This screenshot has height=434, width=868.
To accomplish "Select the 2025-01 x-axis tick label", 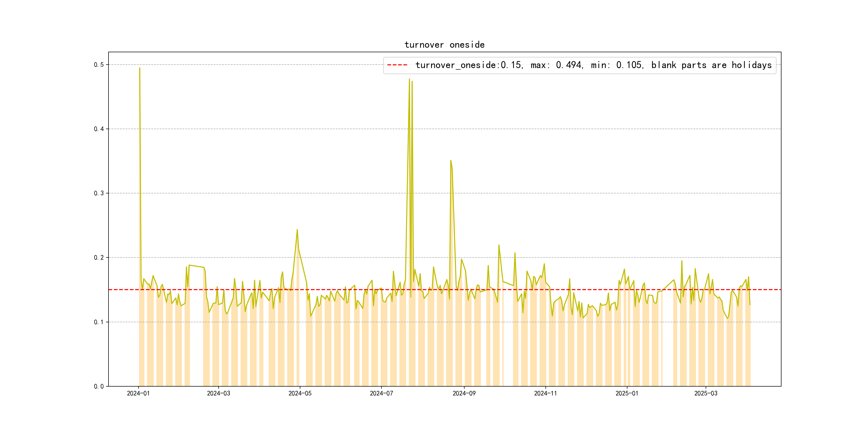I will 627,393.
